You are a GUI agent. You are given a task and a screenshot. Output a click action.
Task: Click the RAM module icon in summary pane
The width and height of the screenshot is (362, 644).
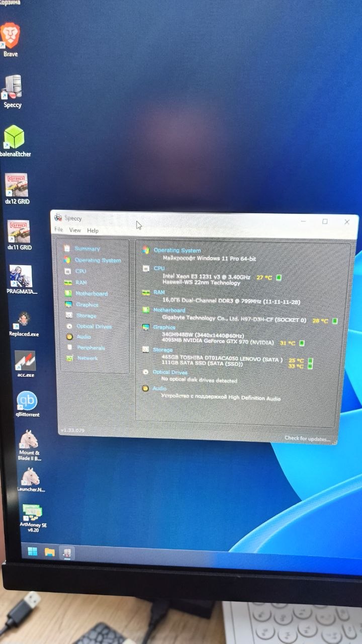click(x=146, y=292)
